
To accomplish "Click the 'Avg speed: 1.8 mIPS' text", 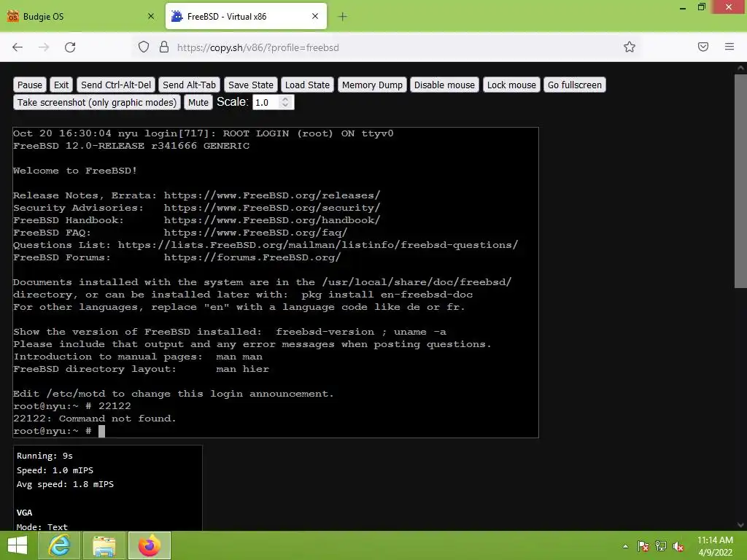I will coord(65,484).
